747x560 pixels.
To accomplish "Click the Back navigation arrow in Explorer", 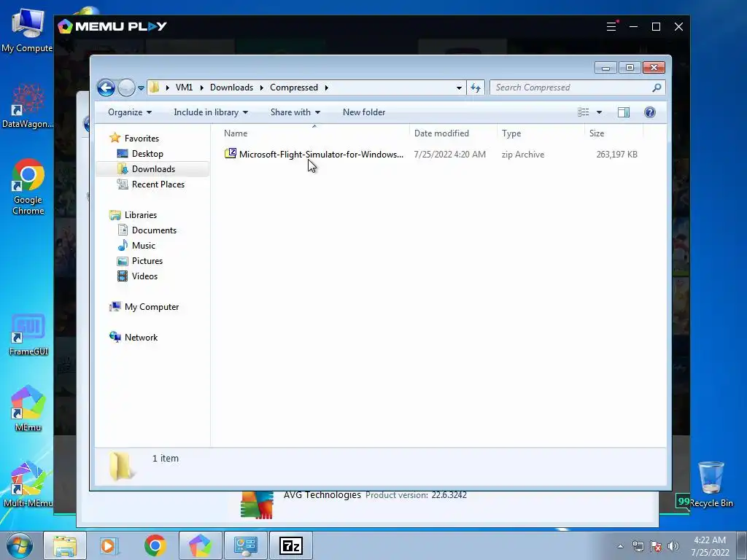I will [x=106, y=87].
